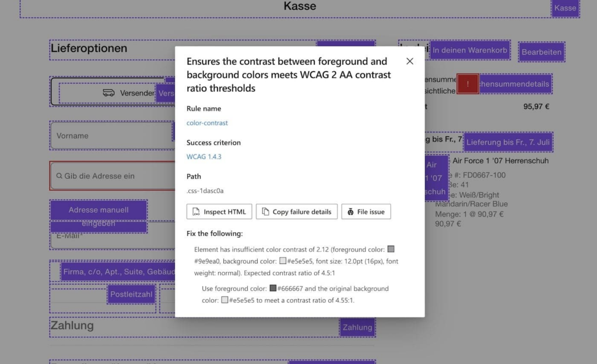Image resolution: width=597 pixels, height=364 pixels.
Task: Click the File issue button
Action: (x=366, y=211)
